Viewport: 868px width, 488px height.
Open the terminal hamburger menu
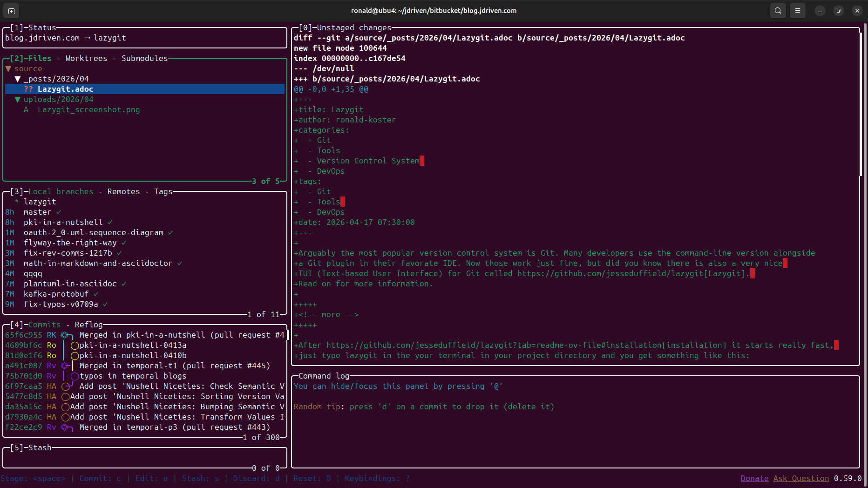797,10
